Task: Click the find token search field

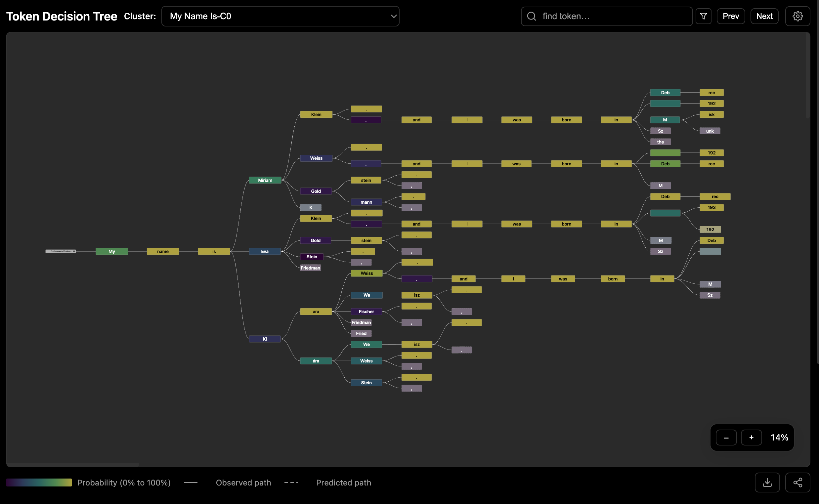Action: coord(613,16)
